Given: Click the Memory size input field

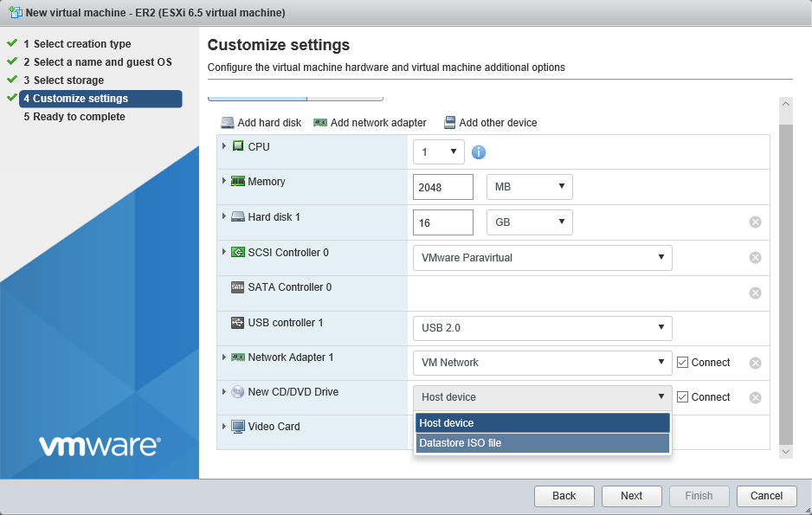Looking at the screenshot, I should click(x=443, y=188).
